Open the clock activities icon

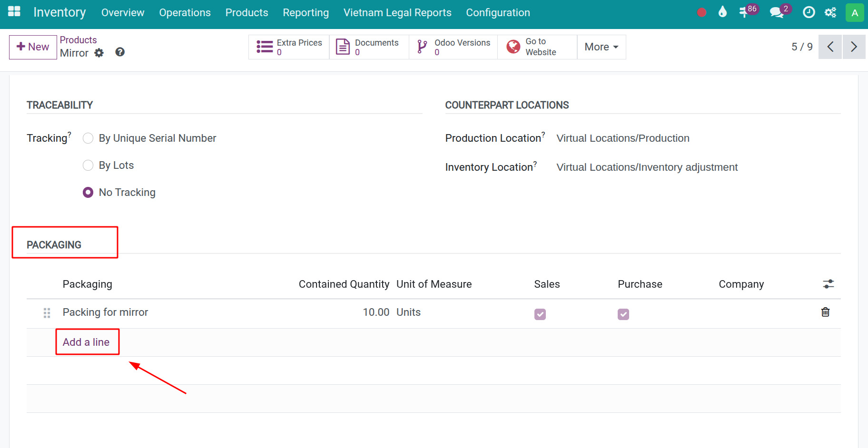pos(809,12)
